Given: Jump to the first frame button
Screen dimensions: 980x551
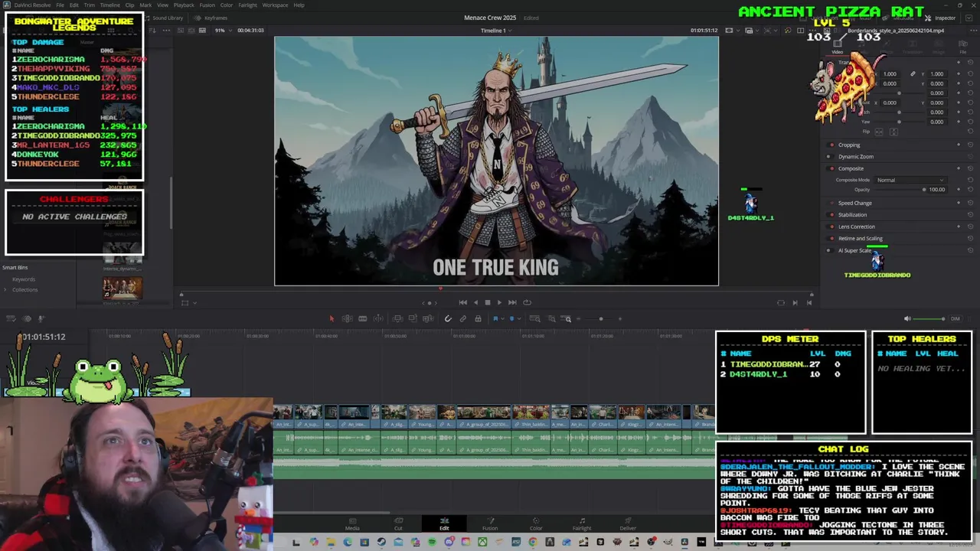Looking at the screenshot, I should point(462,302).
